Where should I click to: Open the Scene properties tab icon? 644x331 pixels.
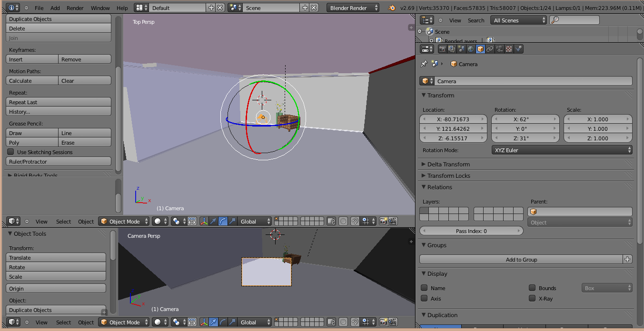click(462, 49)
